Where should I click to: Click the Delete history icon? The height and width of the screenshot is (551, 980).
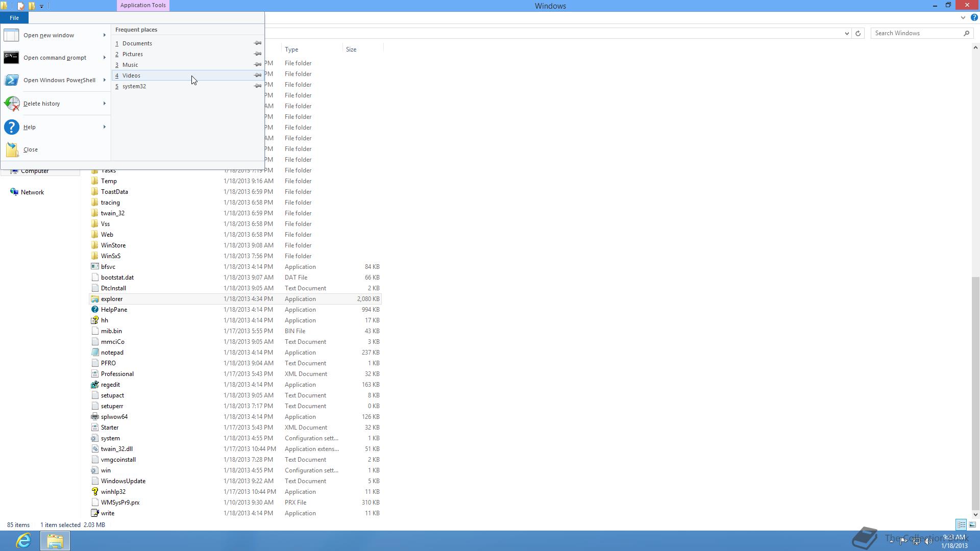click(x=11, y=104)
